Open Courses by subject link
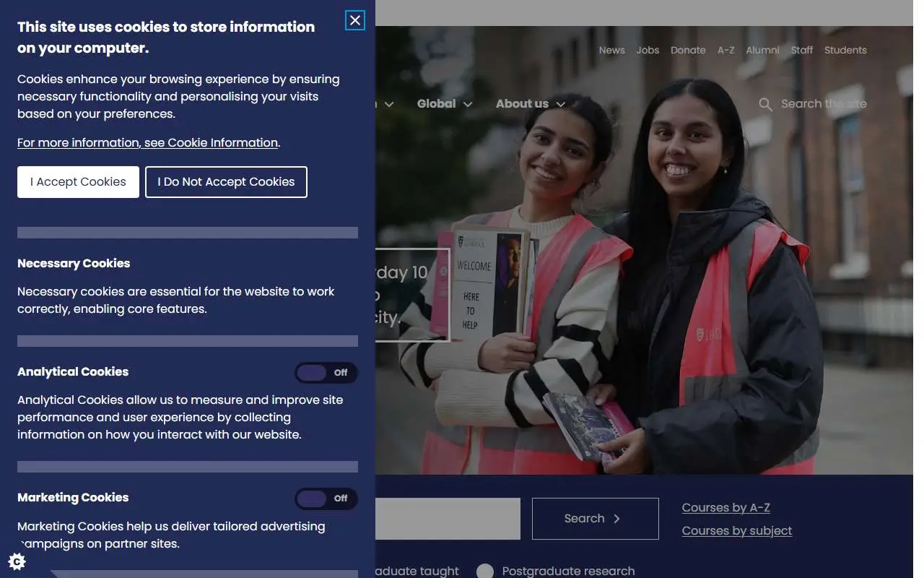The height and width of the screenshot is (578, 924). (x=737, y=531)
